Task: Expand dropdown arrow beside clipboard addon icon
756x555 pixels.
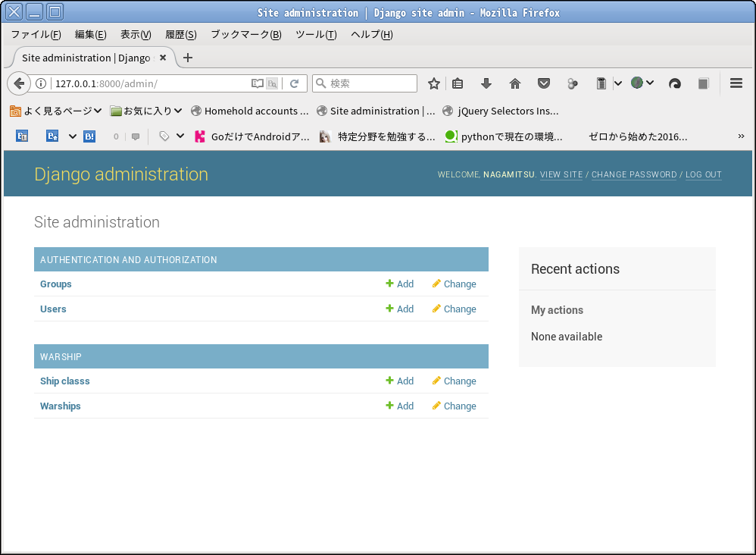Action: click(x=617, y=83)
